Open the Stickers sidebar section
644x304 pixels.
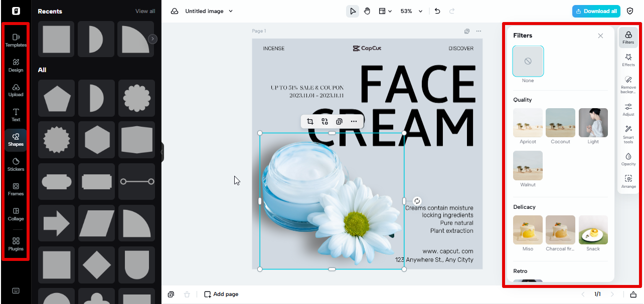(x=16, y=164)
